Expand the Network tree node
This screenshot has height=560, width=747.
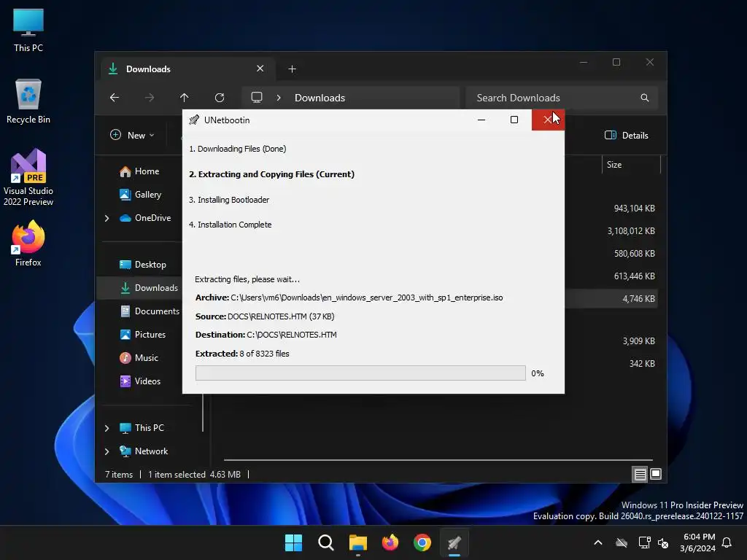coord(107,451)
